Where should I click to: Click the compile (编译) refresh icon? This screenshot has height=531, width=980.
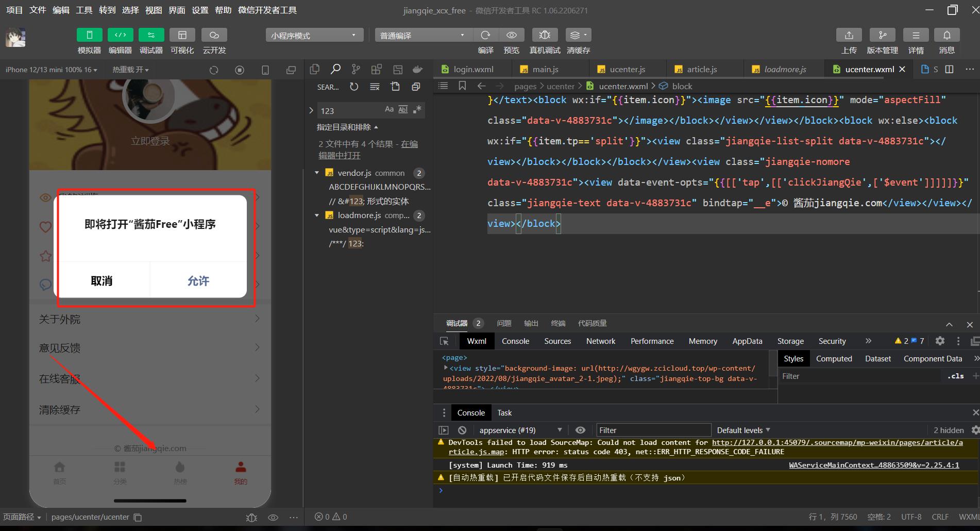(x=485, y=35)
